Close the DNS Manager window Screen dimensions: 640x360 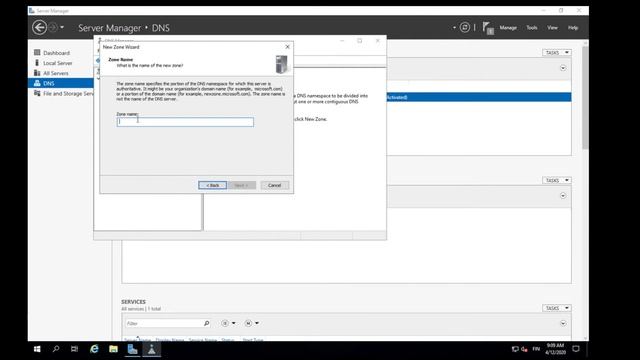(378, 41)
